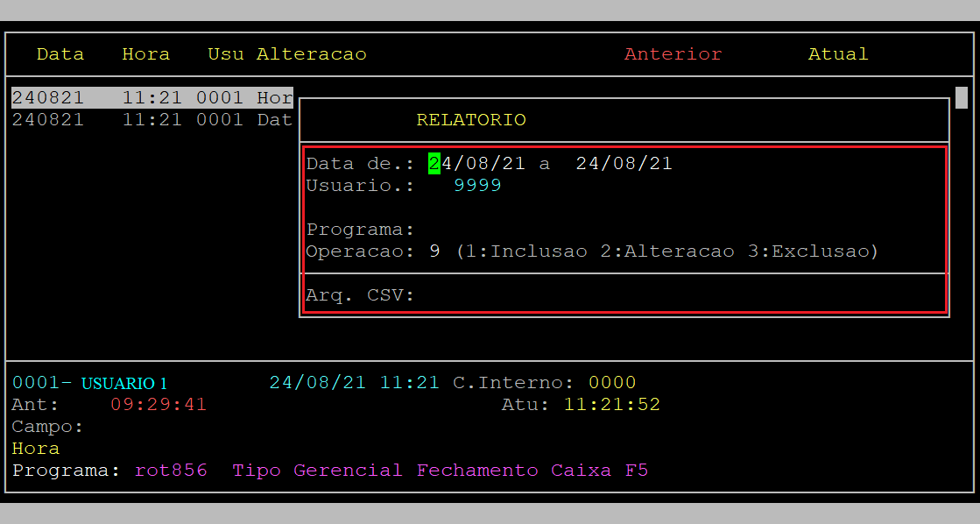
Task: Click the Data column header
Action: click(60, 54)
